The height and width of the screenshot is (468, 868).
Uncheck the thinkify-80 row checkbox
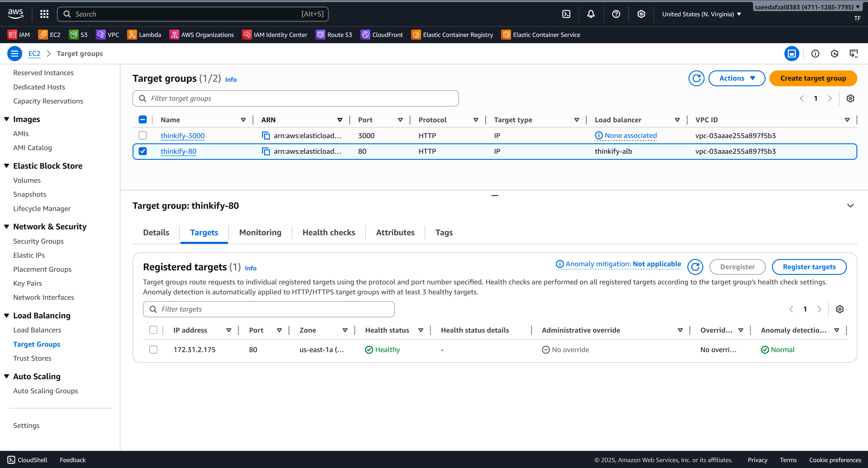[x=143, y=151]
